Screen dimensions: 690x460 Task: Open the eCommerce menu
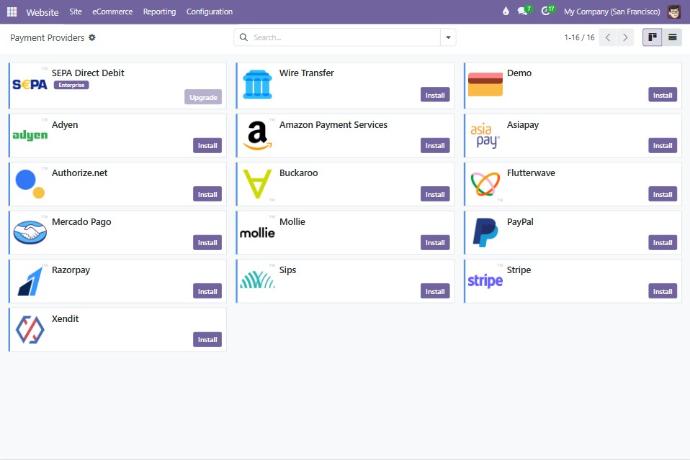click(x=112, y=12)
